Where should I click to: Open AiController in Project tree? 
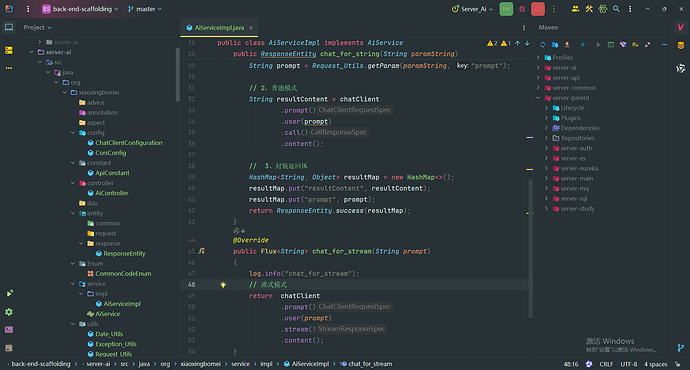[x=108, y=193]
